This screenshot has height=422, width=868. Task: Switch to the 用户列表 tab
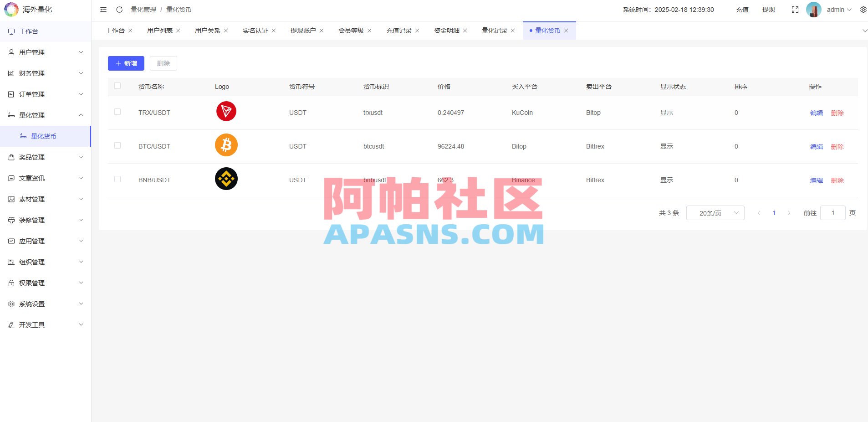pyautogui.click(x=159, y=30)
